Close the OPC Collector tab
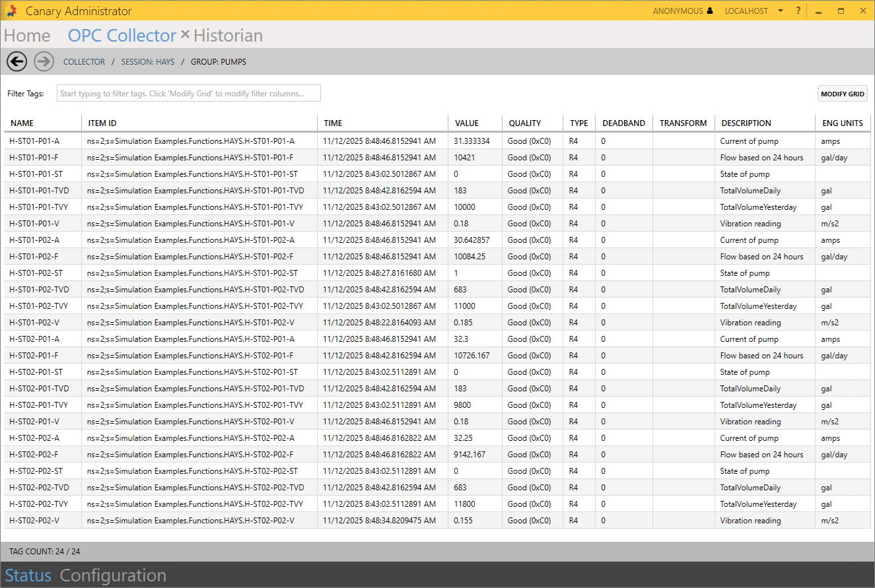Screen dimensions: 875x588 click(x=185, y=34)
